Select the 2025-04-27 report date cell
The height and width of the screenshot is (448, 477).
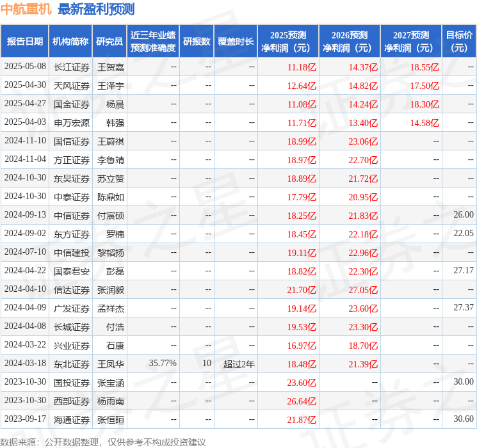pyautogui.click(x=25, y=104)
